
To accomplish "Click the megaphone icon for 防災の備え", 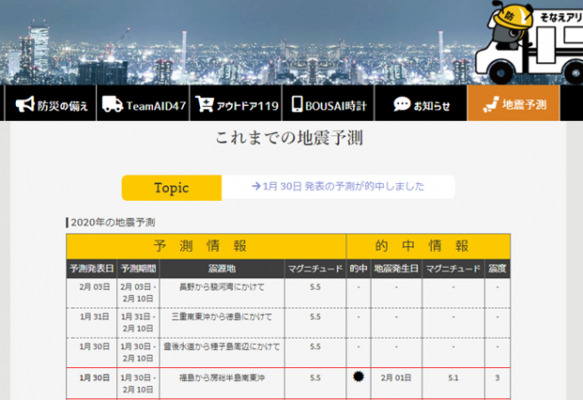I will (25, 104).
